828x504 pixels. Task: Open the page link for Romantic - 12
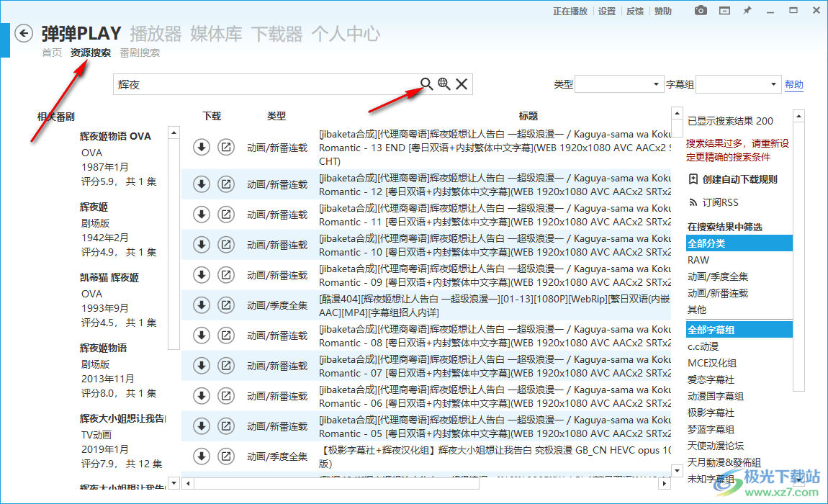tap(226, 184)
